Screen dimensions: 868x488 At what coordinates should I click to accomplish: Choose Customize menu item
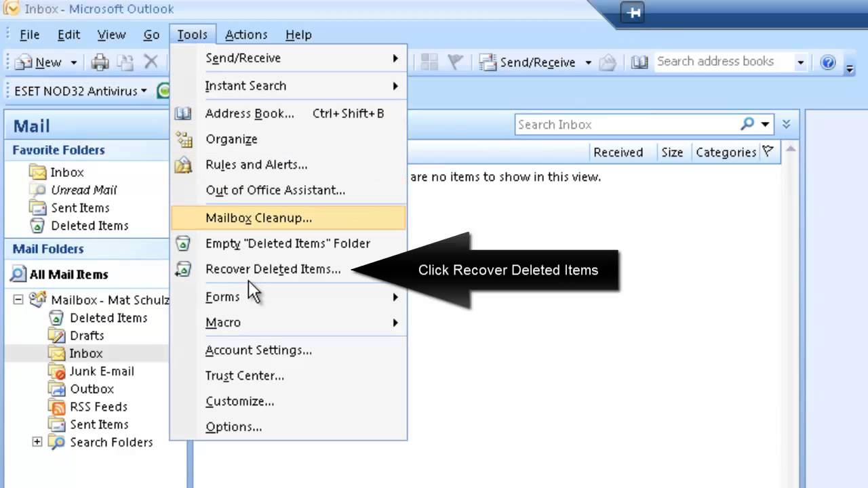pyautogui.click(x=289, y=401)
